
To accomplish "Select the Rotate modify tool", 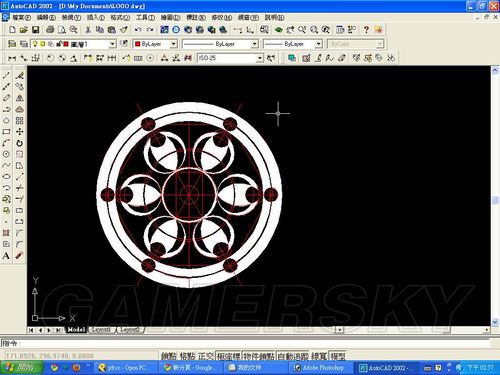I will (x=19, y=143).
